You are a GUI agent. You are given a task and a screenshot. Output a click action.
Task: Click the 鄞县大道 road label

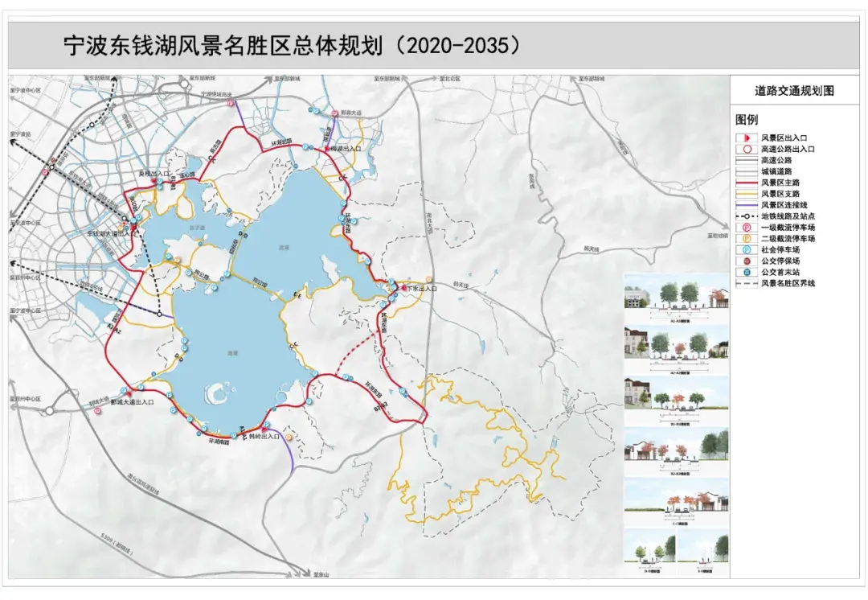click(351, 113)
